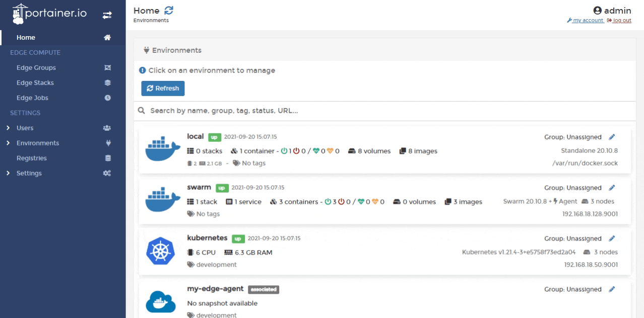Click the images icon in swarm row
The image size is (644, 318).
point(447,202)
